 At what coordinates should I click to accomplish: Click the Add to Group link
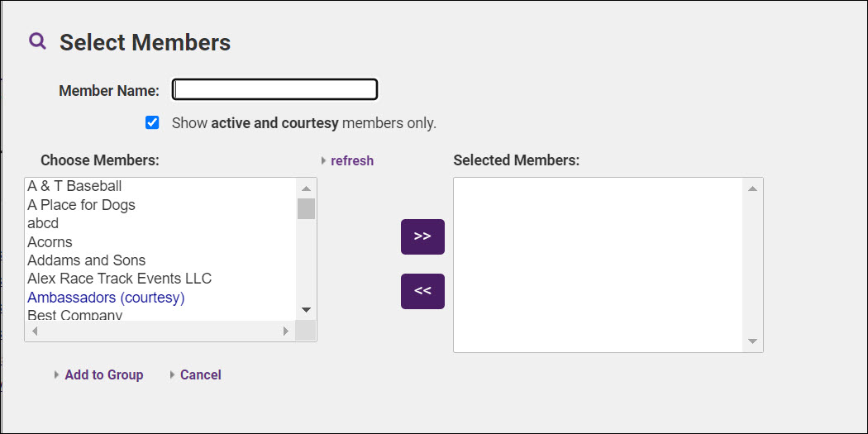pyautogui.click(x=103, y=374)
